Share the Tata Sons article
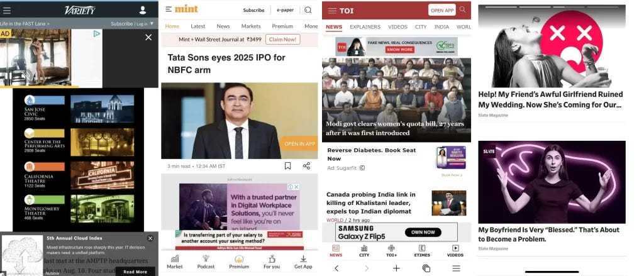The height and width of the screenshot is (276, 644). [306, 166]
